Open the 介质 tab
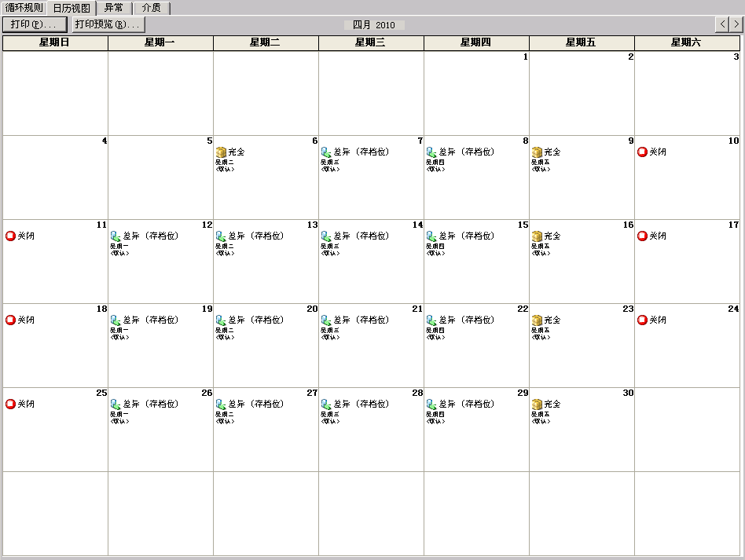Screen dimensions: 745x560 click(152, 8)
